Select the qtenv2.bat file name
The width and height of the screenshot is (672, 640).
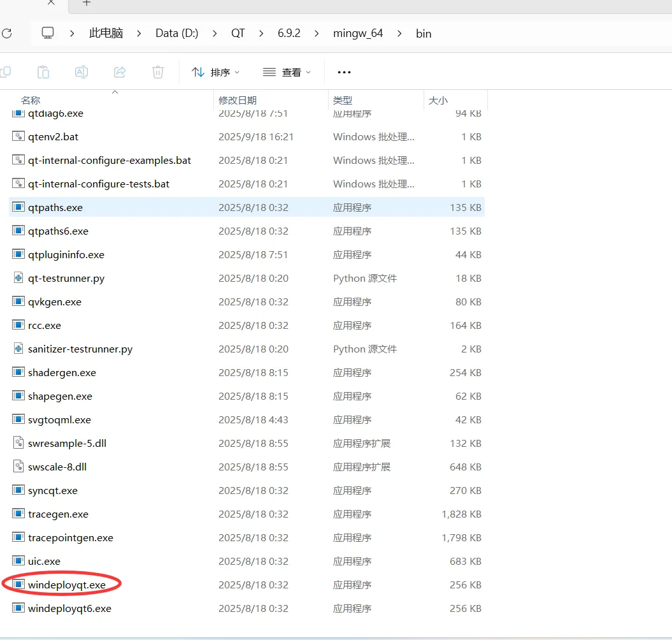pos(53,137)
